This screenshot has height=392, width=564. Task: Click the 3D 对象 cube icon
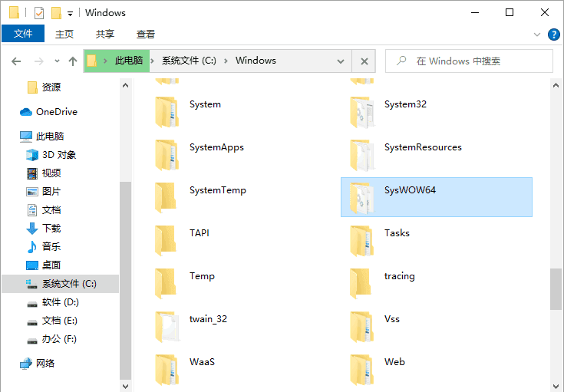[32, 155]
